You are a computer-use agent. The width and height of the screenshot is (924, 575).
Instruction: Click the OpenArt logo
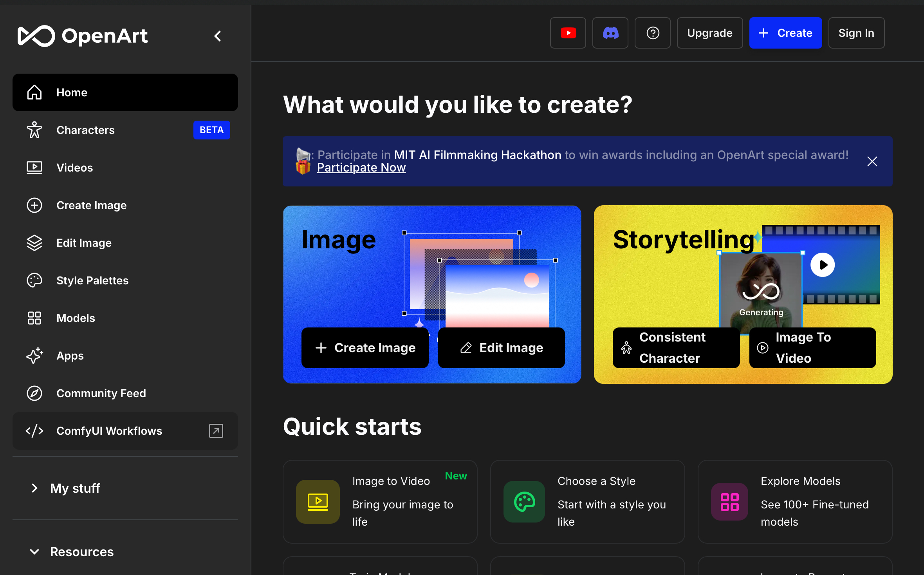83,36
